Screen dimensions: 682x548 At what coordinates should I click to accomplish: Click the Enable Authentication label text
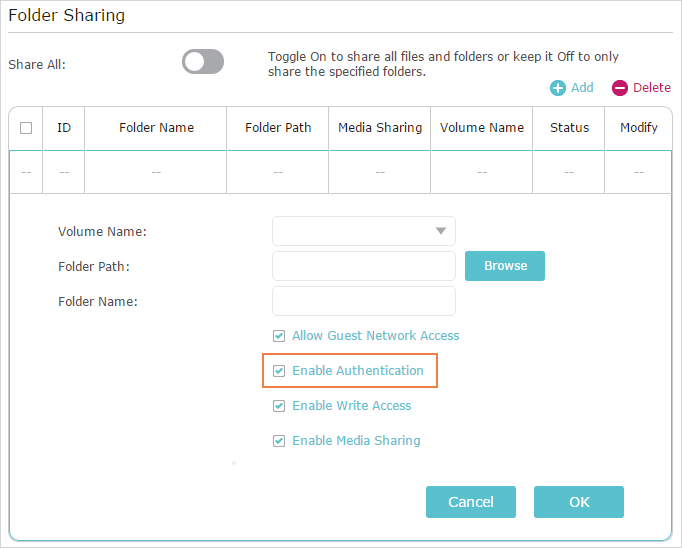point(358,371)
